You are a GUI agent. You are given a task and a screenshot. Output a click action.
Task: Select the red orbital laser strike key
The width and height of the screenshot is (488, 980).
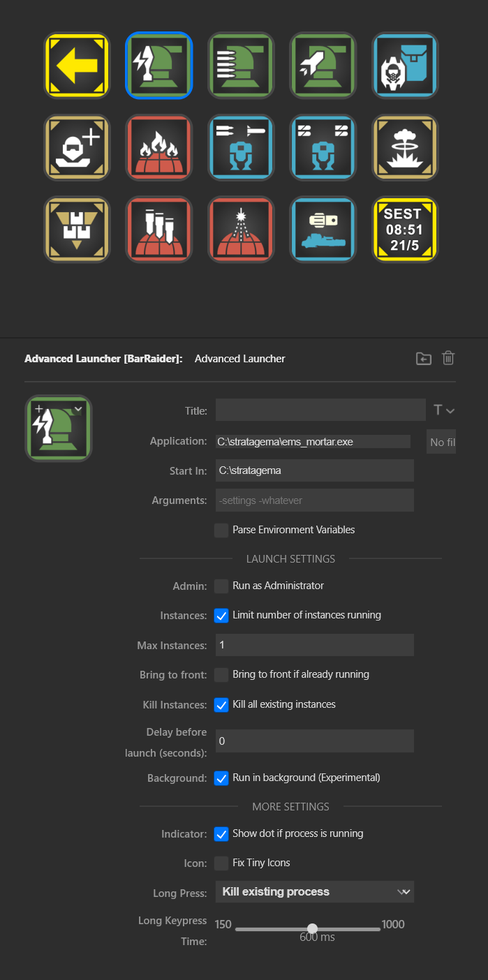coord(242,230)
